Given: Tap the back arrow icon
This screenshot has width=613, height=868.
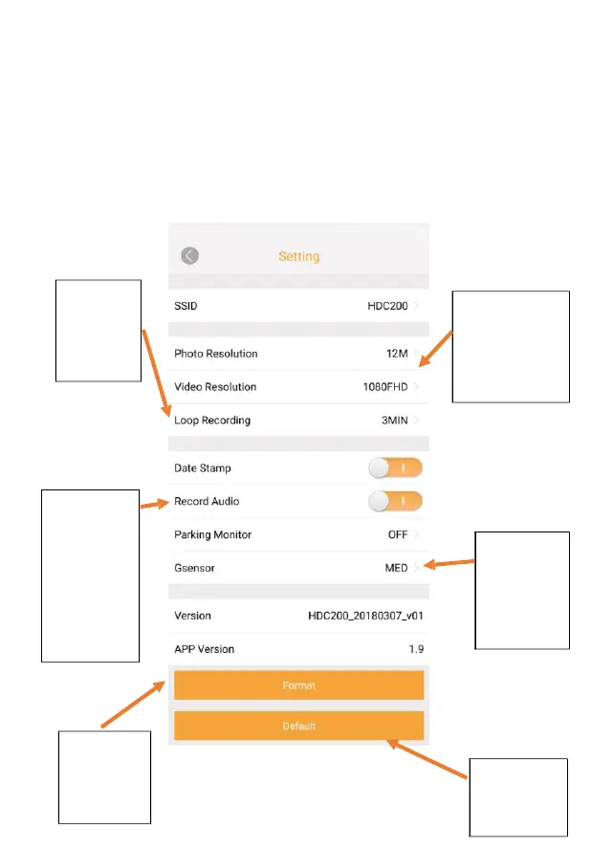Looking at the screenshot, I should tap(189, 256).
